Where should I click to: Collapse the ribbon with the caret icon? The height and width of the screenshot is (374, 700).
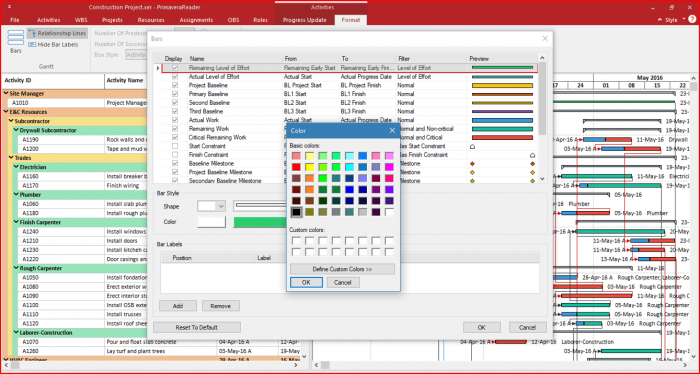660,20
